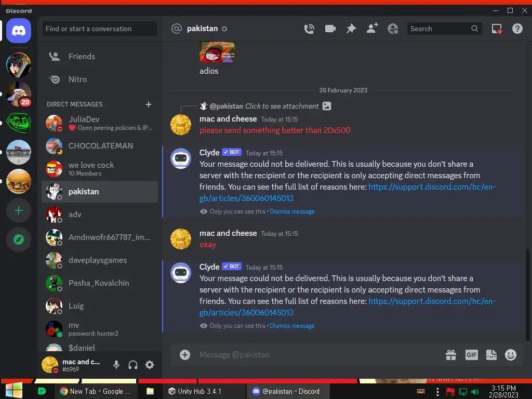Click the volume speaker tray icon
The width and height of the screenshot is (532, 399).
[x=475, y=392]
